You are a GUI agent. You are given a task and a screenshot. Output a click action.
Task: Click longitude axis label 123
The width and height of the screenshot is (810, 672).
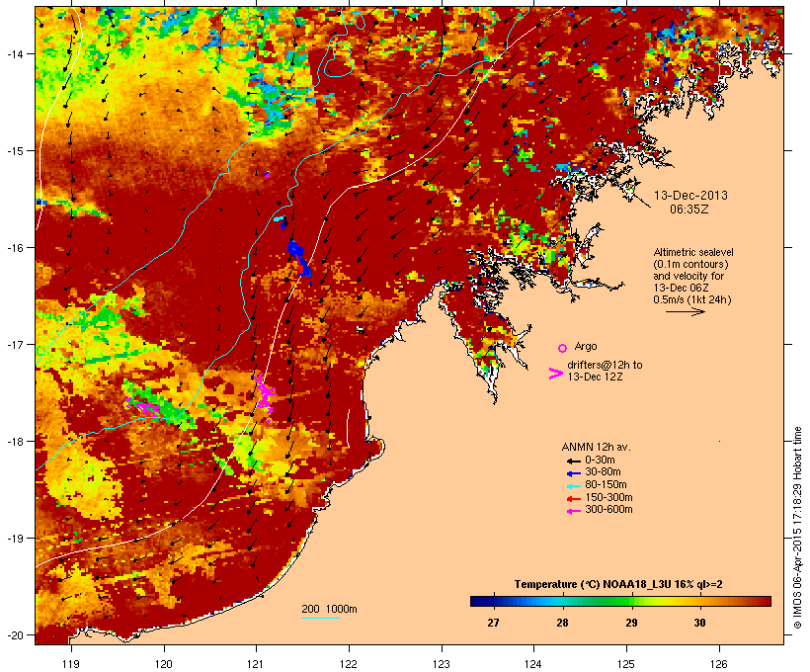pyautogui.click(x=442, y=664)
